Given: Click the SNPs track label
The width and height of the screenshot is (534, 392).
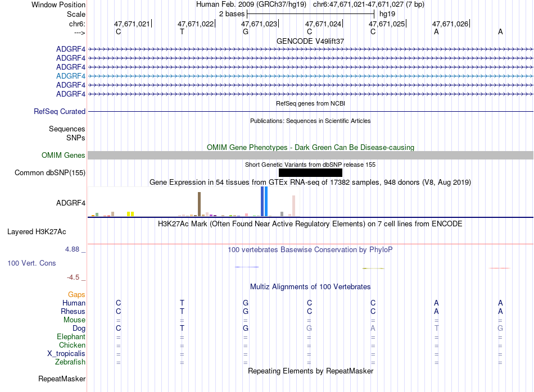Looking at the screenshot, I should coord(76,138).
